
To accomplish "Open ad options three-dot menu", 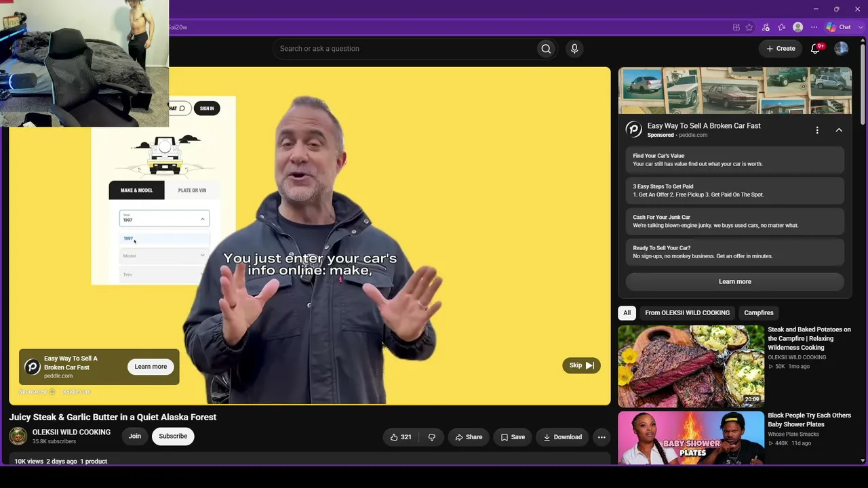I will pyautogui.click(x=817, y=130).
